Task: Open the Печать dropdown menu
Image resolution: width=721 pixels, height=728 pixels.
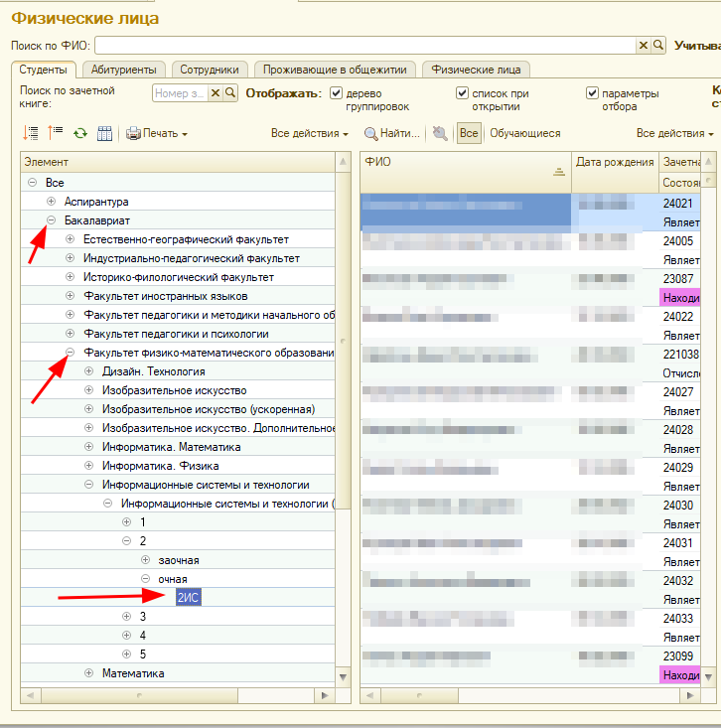Action: point(156,133)
